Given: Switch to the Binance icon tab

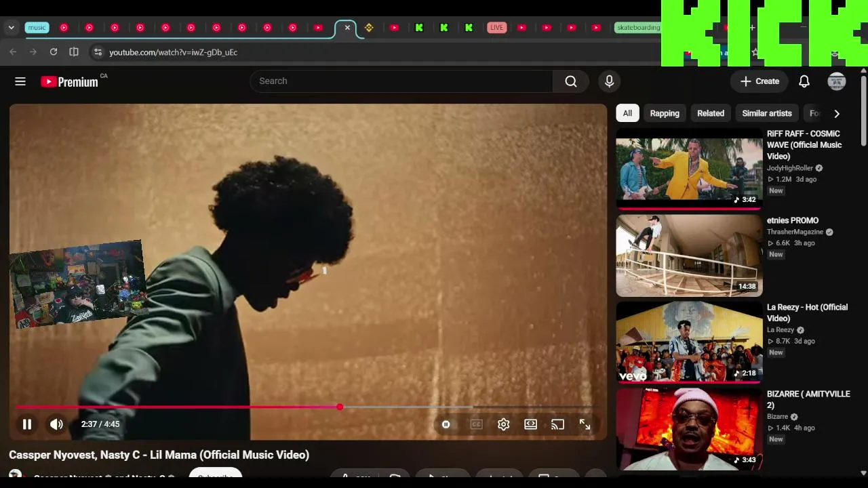Looking at the screenshot, I should tap(369, 28).
